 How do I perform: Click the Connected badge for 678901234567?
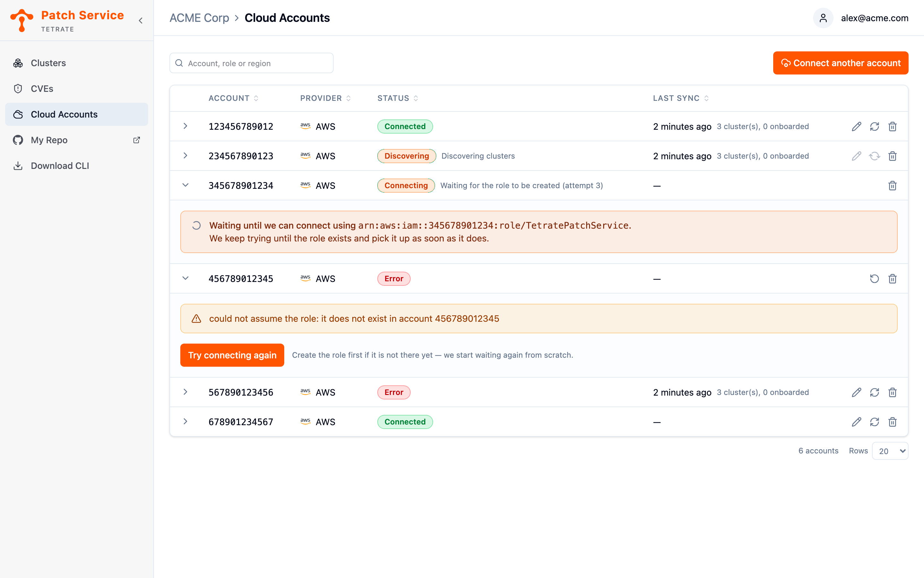click(405, 422)
